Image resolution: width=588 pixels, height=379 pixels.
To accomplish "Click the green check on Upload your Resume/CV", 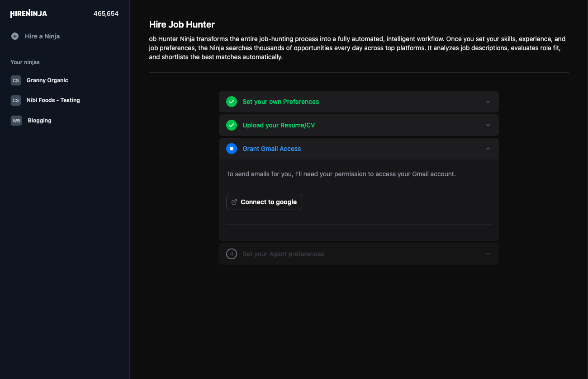I will (x=232, y=125).
